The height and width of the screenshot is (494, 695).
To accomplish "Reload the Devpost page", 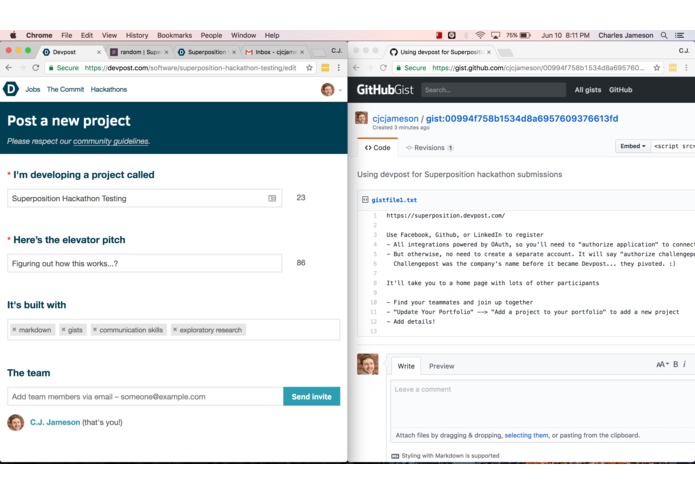I will (36, 68).
